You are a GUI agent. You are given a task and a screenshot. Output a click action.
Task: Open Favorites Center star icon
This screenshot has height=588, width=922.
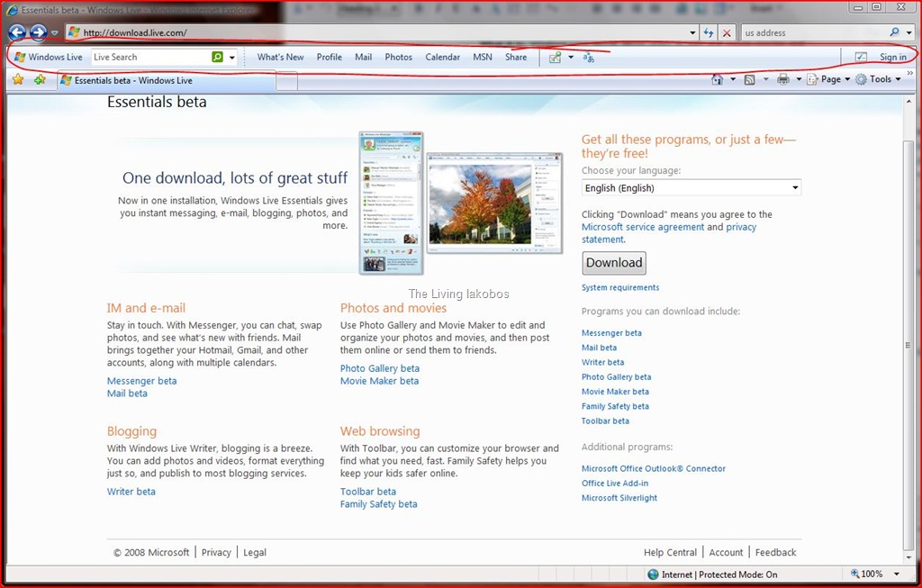coord(18,79)
